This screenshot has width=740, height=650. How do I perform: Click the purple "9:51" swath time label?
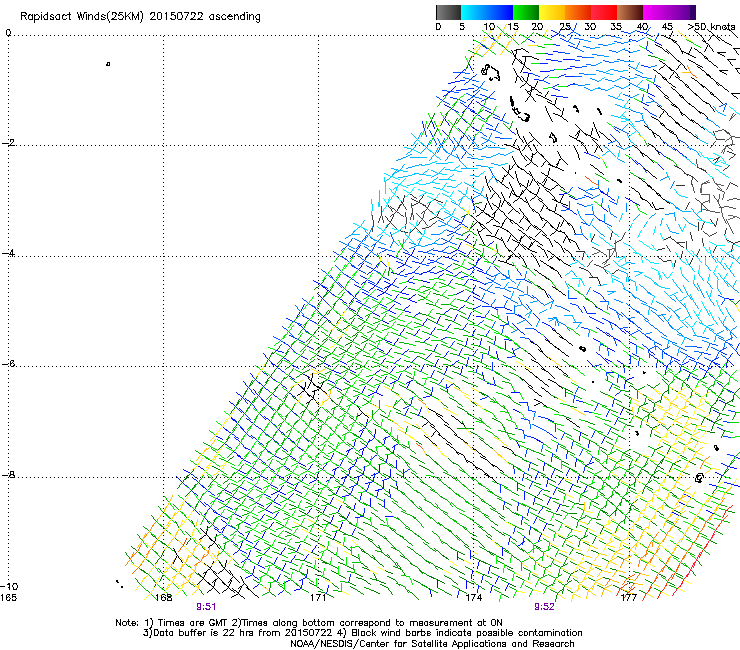click(206, 607)
